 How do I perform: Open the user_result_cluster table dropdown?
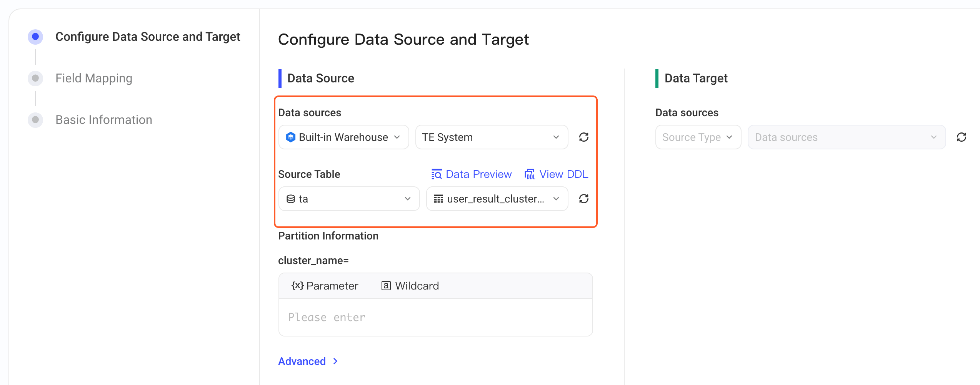pos(497,199)
